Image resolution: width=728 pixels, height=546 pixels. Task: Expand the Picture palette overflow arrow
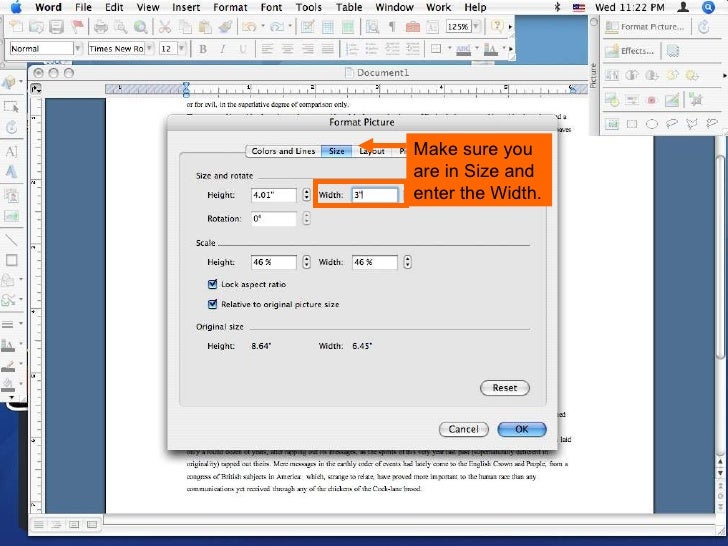tap(724, 75)
